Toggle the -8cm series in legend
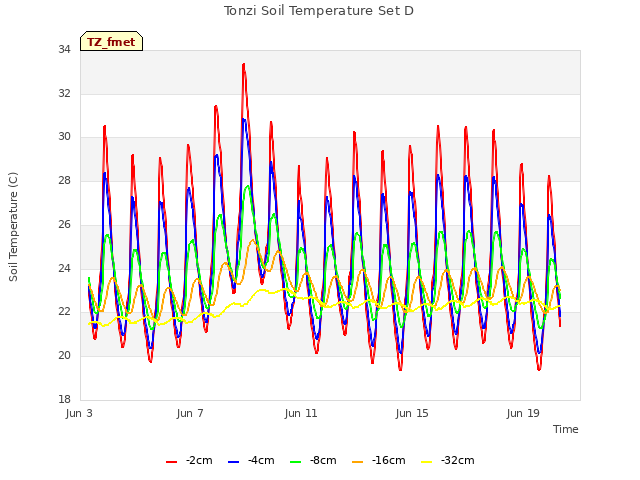 point(313,461)
